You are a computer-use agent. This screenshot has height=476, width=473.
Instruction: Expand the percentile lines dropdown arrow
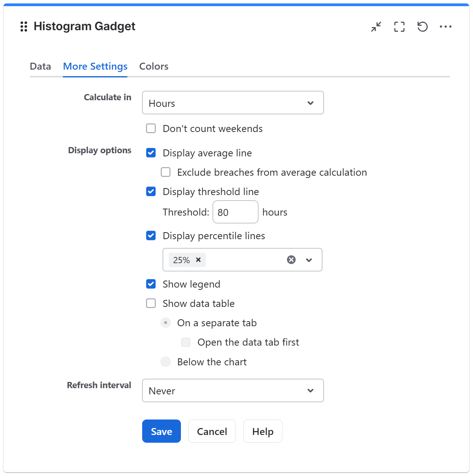[309, 260]
